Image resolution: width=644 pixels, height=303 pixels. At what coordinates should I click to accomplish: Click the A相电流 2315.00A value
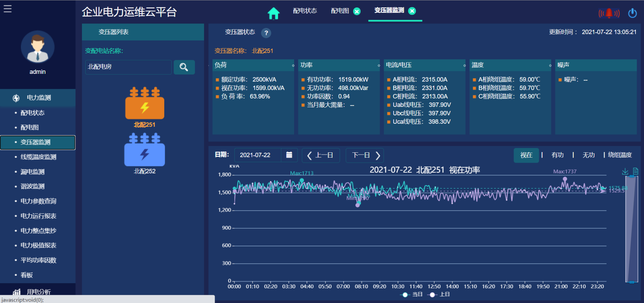tap(434, 80)
